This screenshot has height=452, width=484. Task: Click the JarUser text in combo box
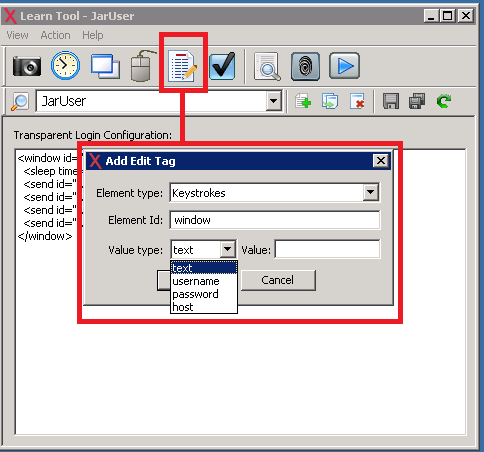64,101
